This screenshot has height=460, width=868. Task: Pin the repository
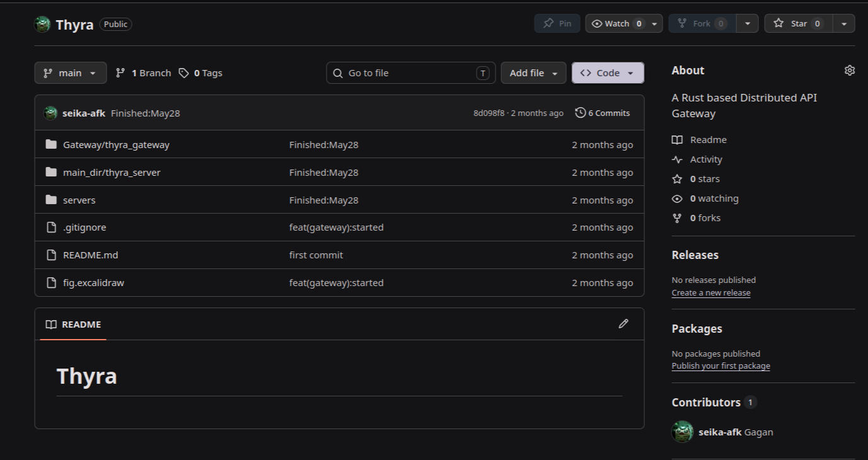(557, 23)
